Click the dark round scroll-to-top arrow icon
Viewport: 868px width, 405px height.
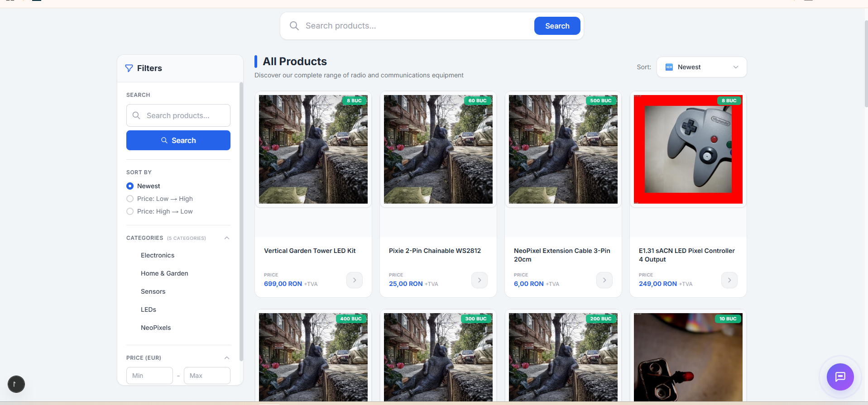(16, 384)
